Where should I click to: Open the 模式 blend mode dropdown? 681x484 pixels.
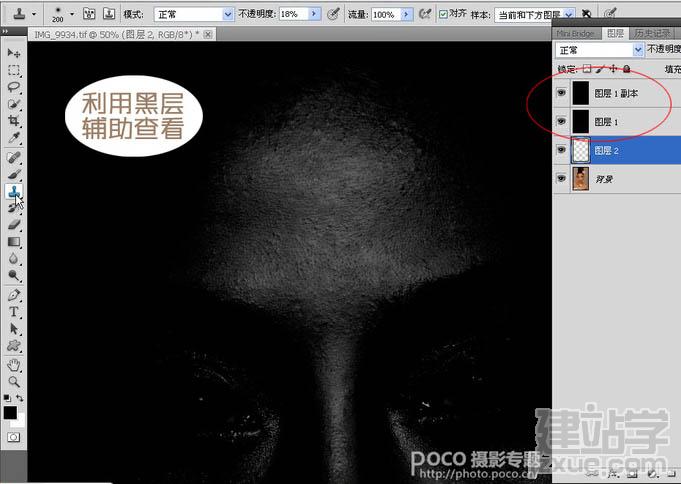pyautogui.click(x=194, y=14)
